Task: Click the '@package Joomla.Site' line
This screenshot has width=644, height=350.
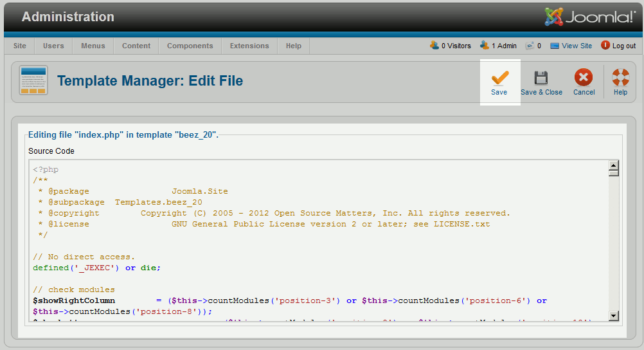Action: point(134,191)
